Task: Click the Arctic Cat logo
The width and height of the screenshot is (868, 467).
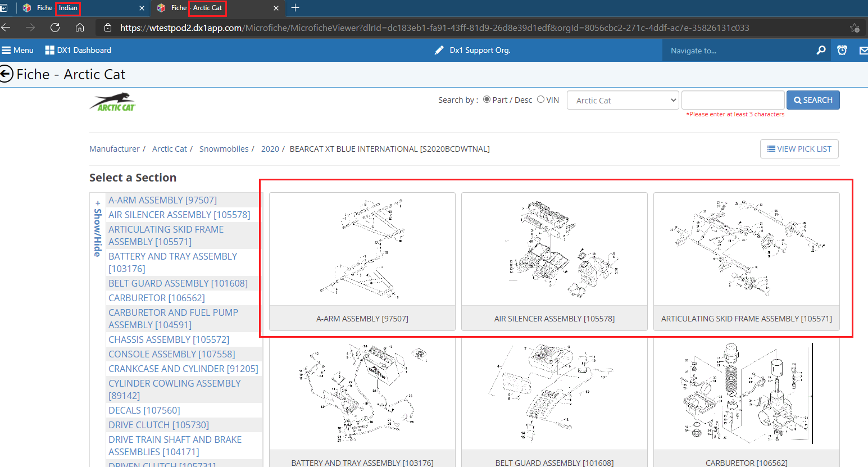Action: click(113, 102)
